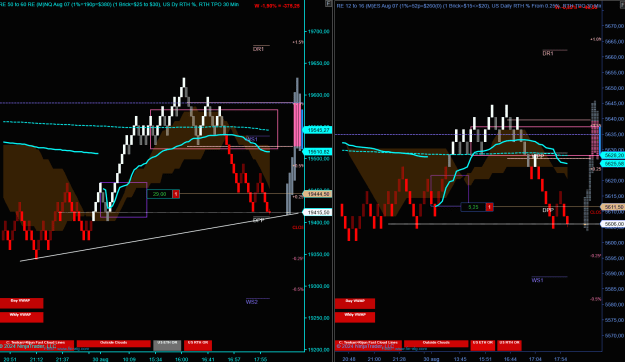
Task: Click the 19650.00 price axis label
Action: point(319,63)
